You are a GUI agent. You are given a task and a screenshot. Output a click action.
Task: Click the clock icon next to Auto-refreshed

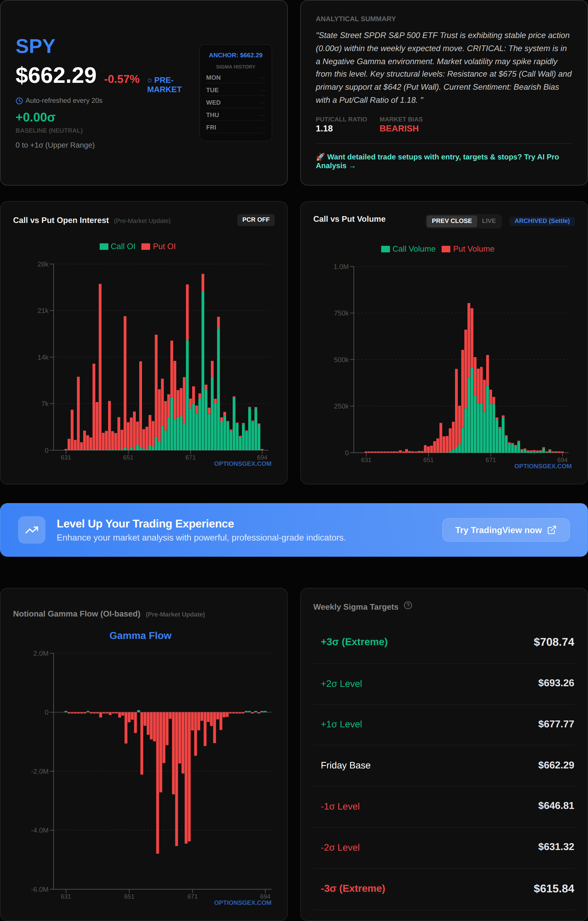19,101
